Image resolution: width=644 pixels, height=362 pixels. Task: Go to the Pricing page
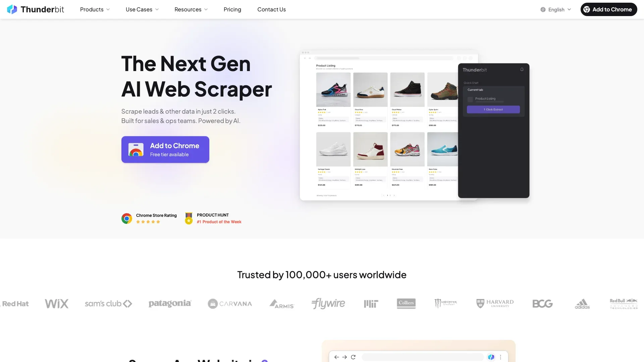(x=232, y=9)
